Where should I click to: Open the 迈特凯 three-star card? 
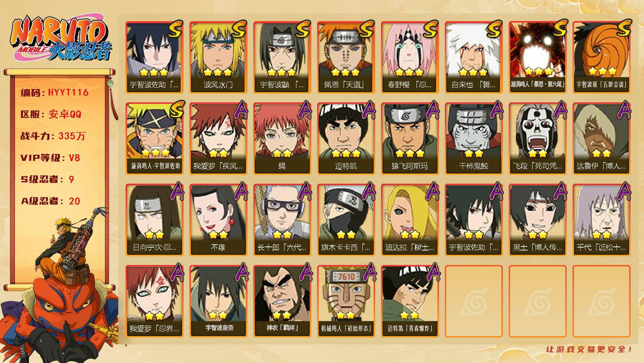tap(346, 139)
